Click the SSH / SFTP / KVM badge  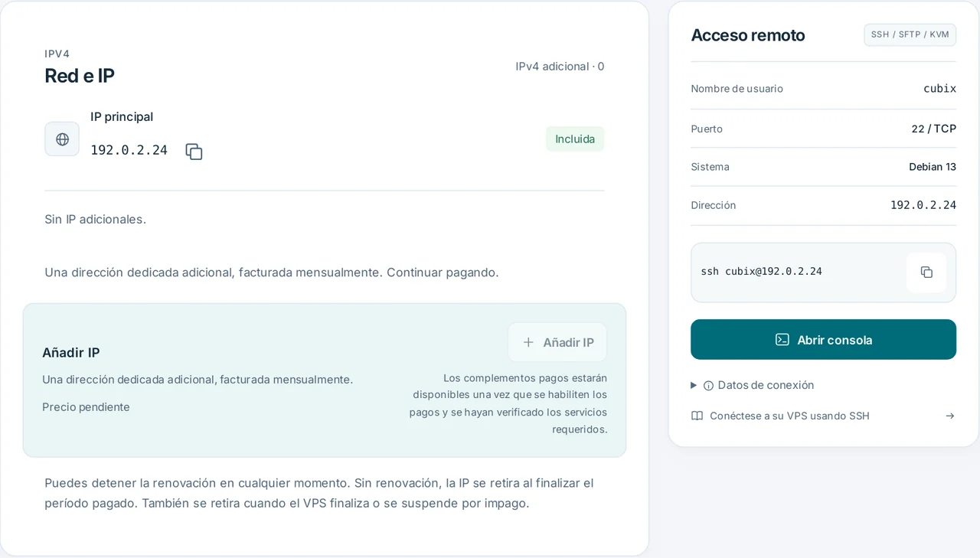910,35
